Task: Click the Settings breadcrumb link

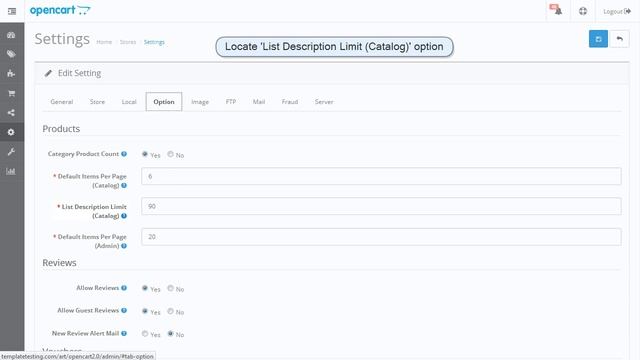Action: [154, 42]
